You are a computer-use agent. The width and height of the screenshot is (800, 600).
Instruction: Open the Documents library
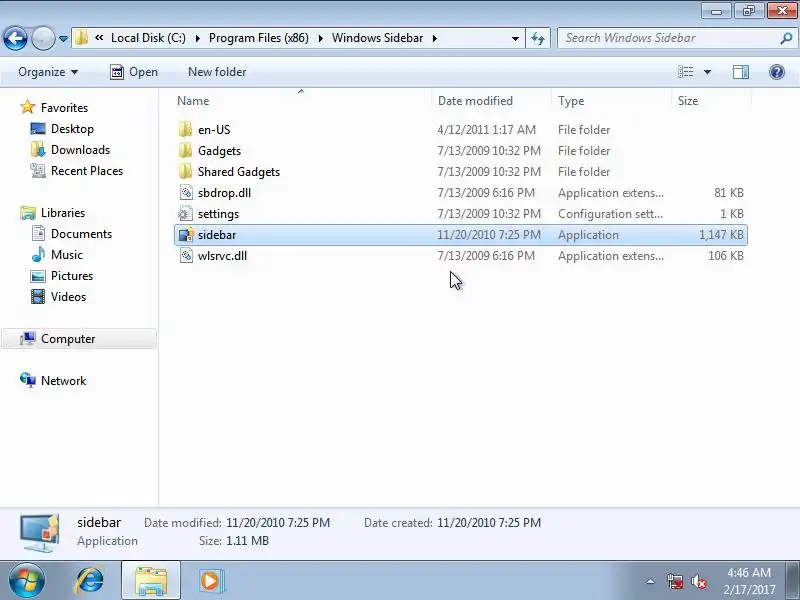pyautogui.click(x=81, y=234)
